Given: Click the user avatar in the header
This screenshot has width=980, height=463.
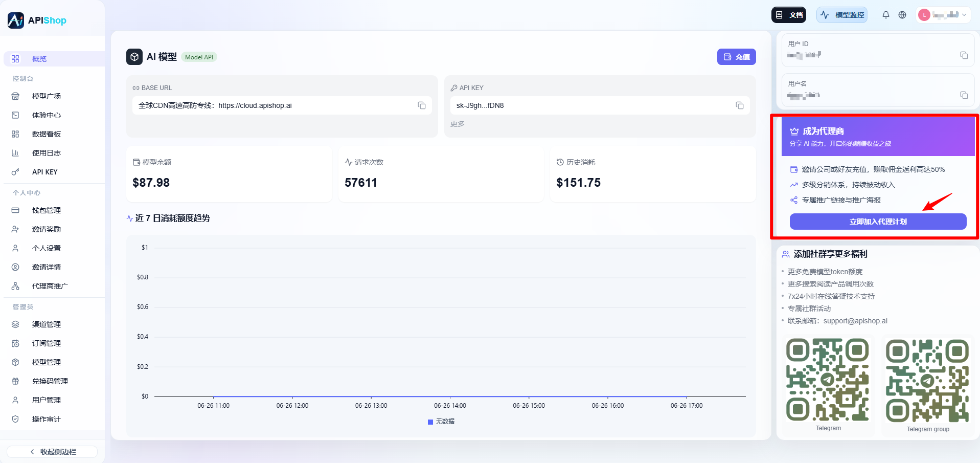Looking at the screenshot, I should coord(924,15).
